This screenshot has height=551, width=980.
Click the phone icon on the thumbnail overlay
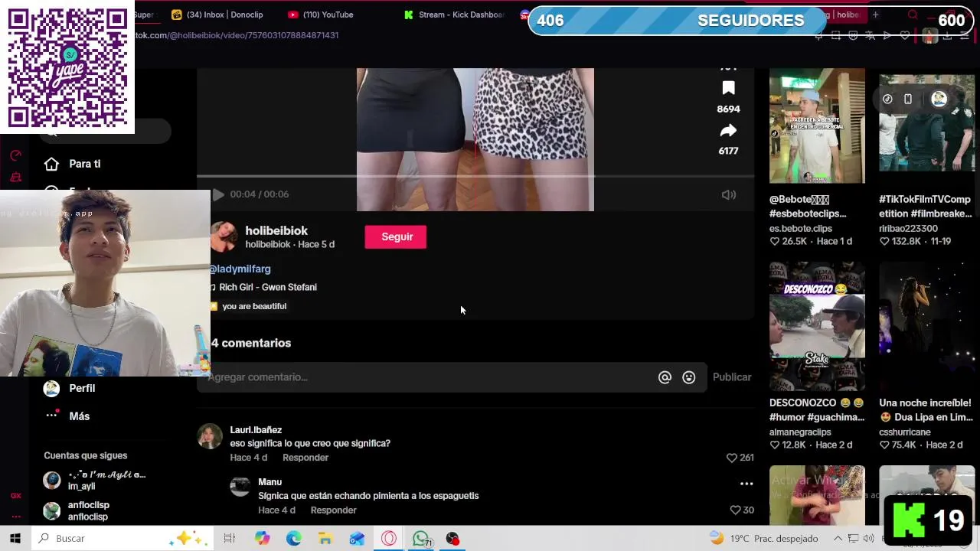[x=908, y=99]
